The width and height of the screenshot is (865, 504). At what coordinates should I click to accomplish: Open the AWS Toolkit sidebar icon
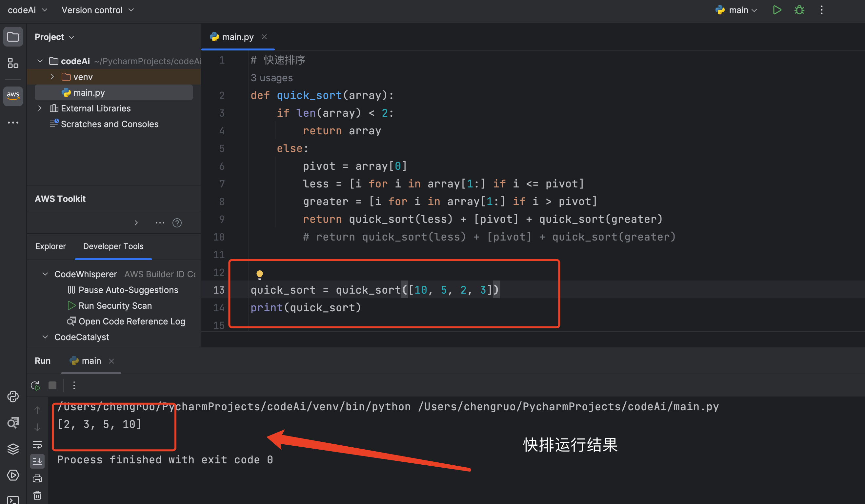point(13,96)
